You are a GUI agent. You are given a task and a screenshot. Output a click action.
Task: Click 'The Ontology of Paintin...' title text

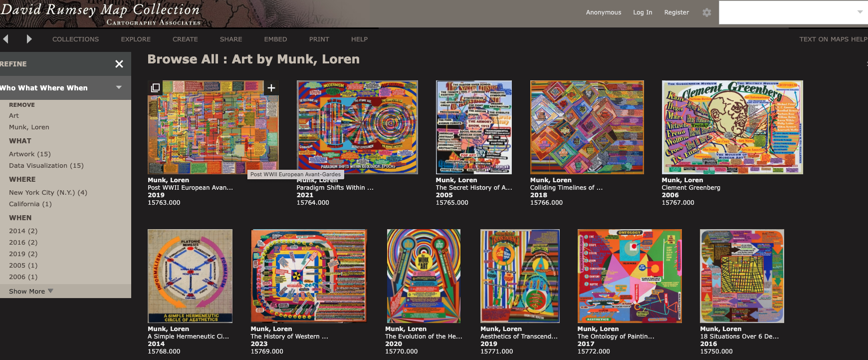coord(616,337)
